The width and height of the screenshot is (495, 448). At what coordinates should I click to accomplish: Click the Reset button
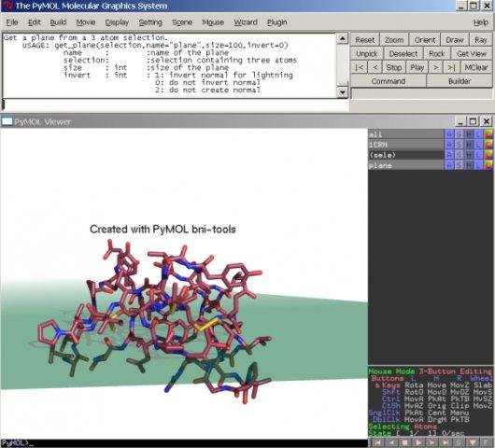pyautogui.click(x=365, y=40)
